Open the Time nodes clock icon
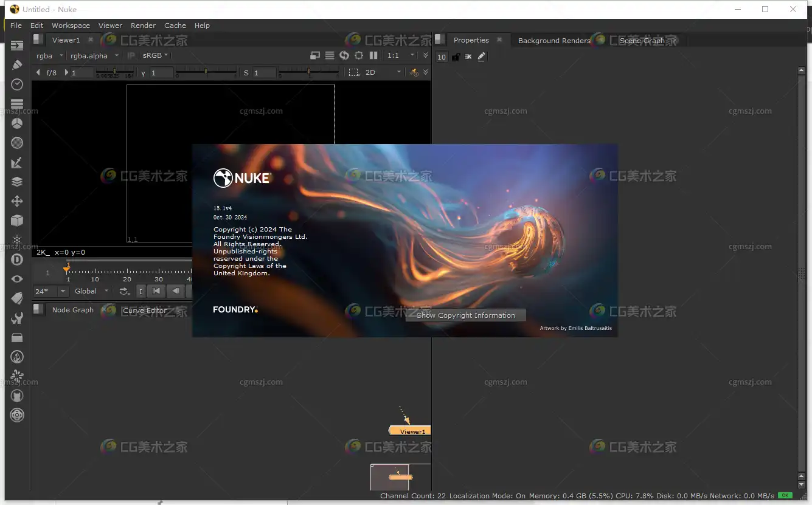Screen dimensions: 812x505 point(17,84)
